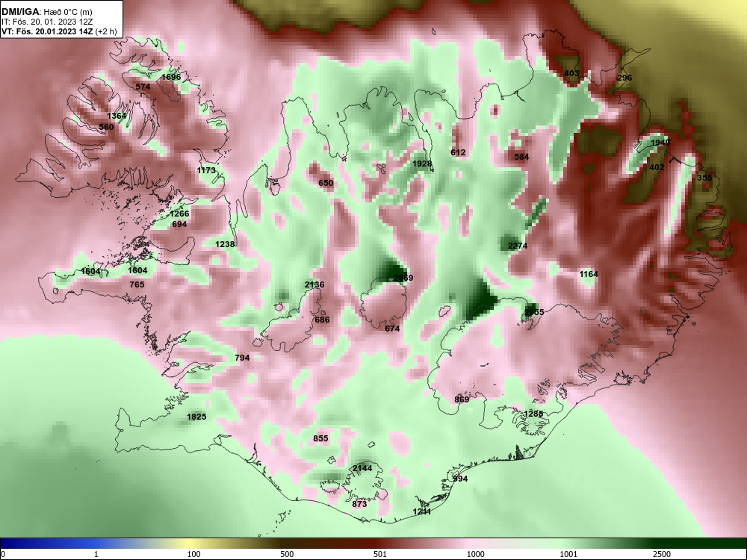Select the 574 height label
Image resolution: width=747 pixels, height=560 pixels.
(143, 87)
